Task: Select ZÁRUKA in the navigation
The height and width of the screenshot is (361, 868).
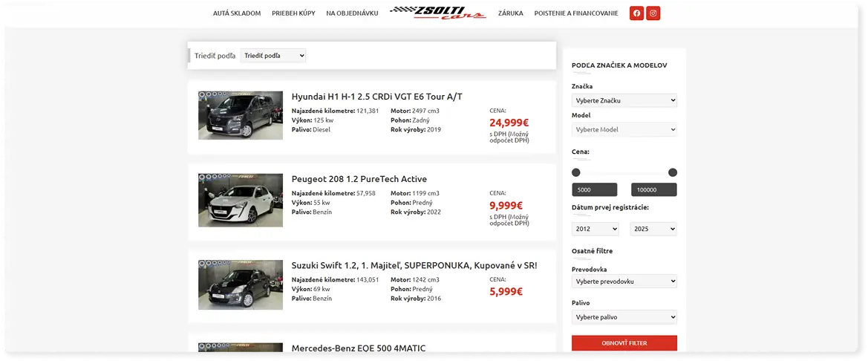Action: [510, 13]
